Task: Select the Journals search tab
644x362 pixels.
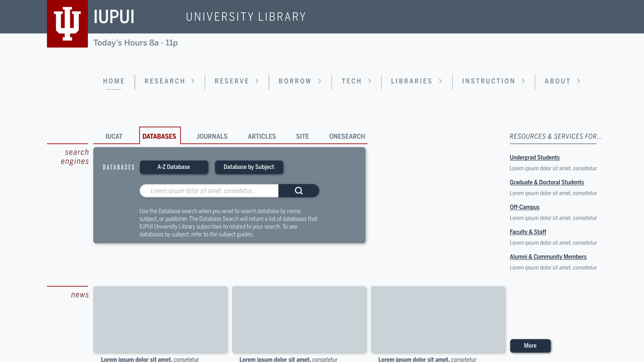Action: click(x=212, y=136)
